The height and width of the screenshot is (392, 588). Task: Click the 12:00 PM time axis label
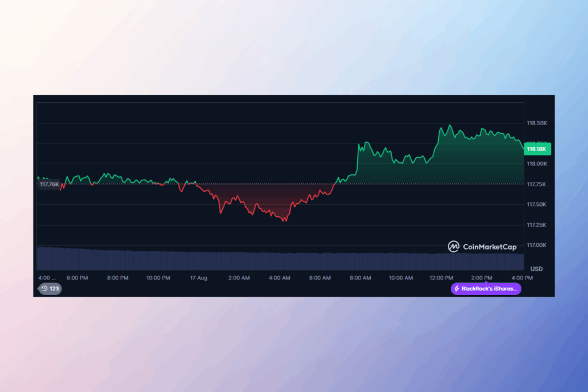[x=442, y=278]
